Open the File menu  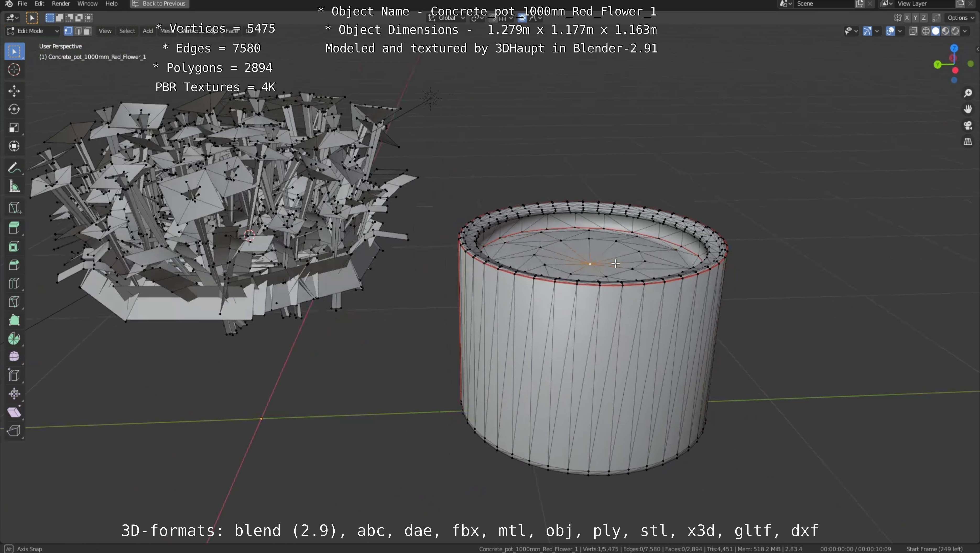23,4
